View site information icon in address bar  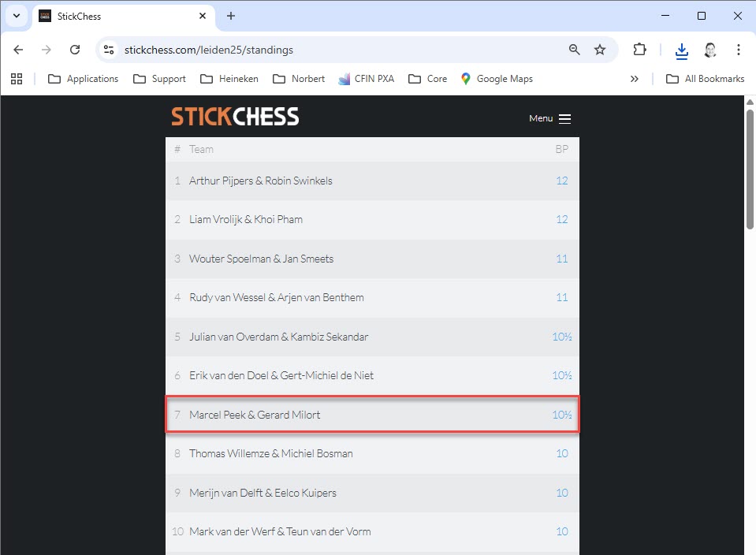point(109,50)
